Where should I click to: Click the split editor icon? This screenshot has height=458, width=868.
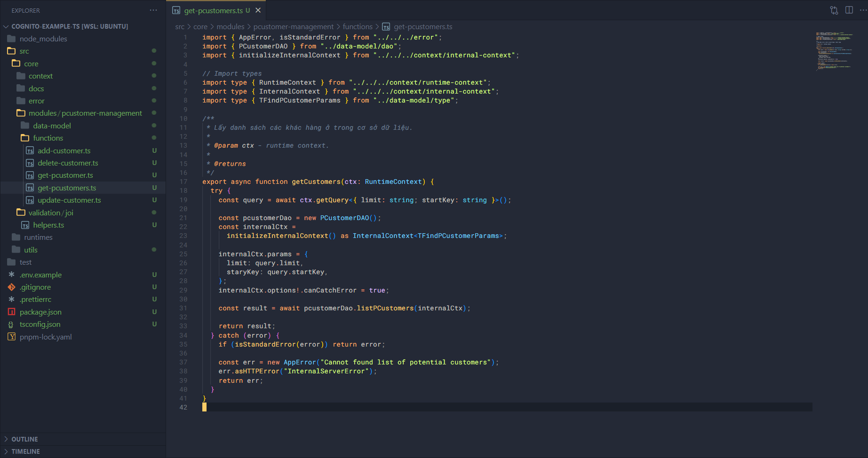(x=849, y=10)
